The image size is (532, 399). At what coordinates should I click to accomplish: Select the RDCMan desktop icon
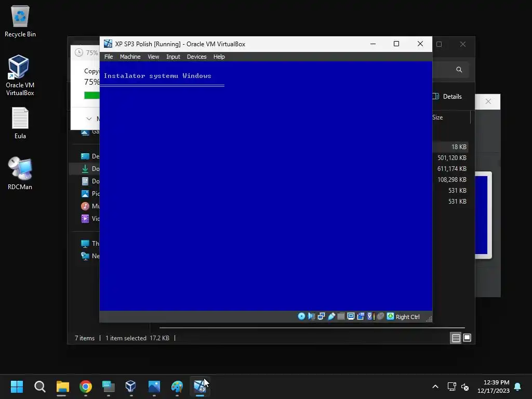(x=20, y=174)
